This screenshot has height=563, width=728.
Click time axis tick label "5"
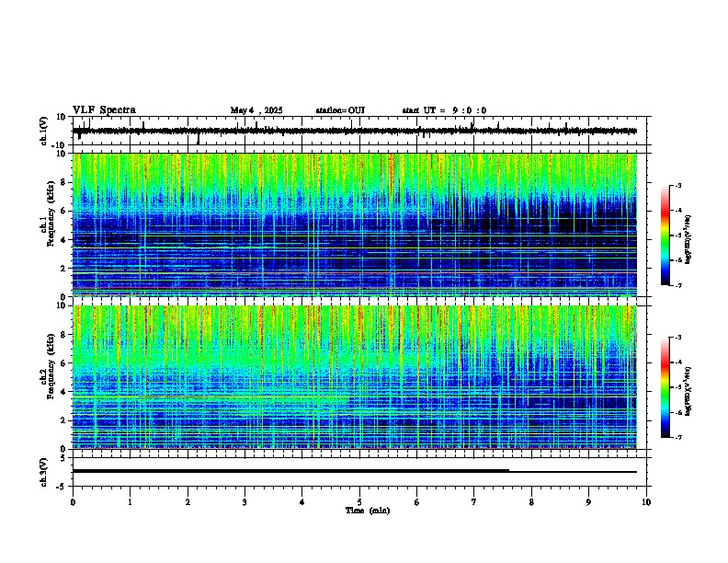[359, 501]
